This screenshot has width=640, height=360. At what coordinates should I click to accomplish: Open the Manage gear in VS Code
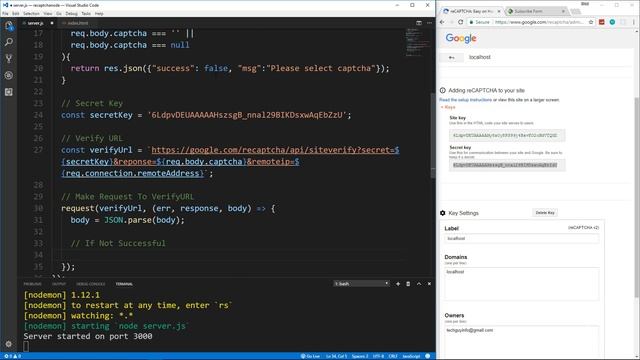point(9,344)
